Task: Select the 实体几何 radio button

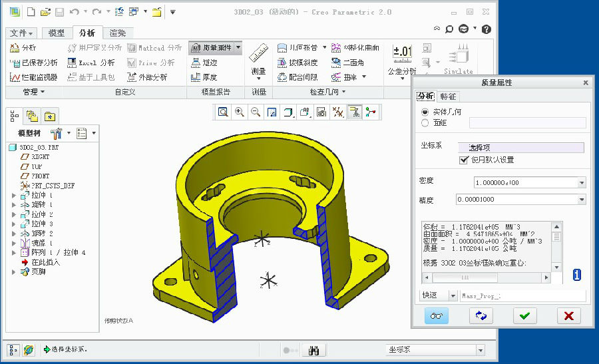Action: [425, 112]
